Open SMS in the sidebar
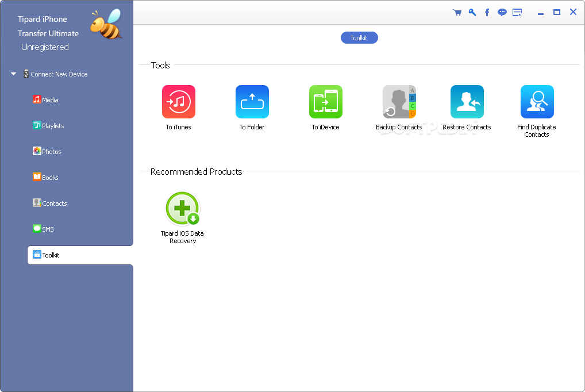The width and height of the screenshot is (585, 392). pos(43,229)
